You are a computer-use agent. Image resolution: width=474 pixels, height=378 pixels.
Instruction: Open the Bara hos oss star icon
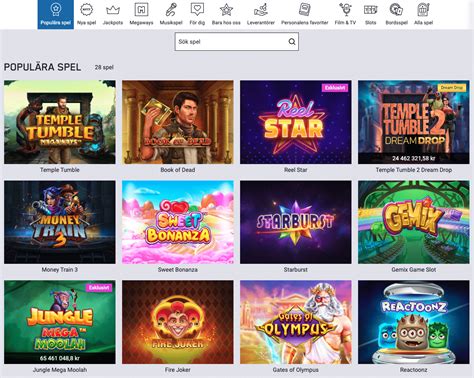(x=226, y=10)
